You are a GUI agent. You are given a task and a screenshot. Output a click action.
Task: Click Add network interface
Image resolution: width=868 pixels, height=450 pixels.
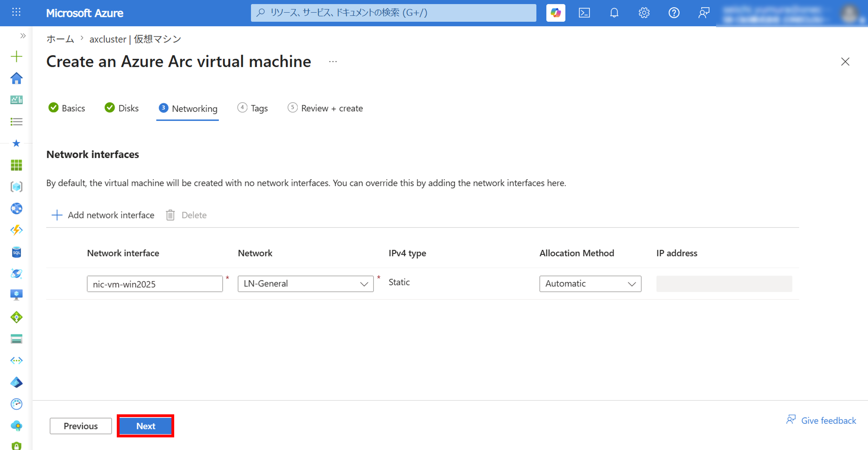pyautogui.click(x=103, y=215)
